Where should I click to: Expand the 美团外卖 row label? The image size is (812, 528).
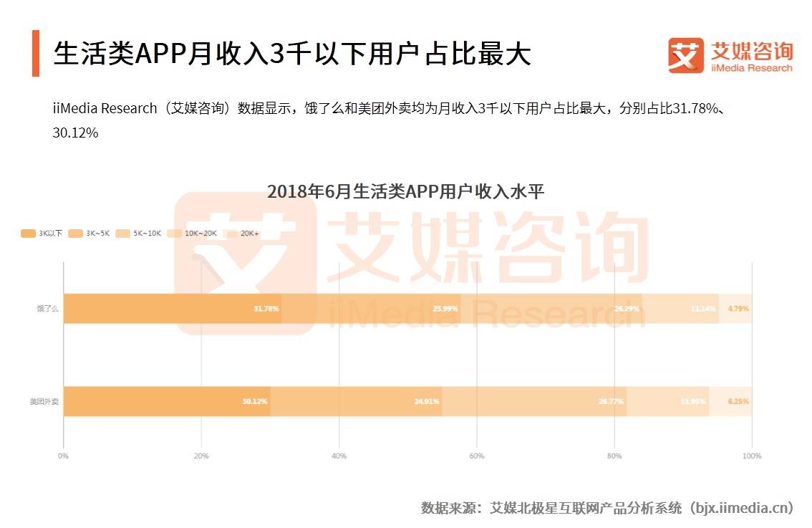pyautogui.click(x=46, y=402)
